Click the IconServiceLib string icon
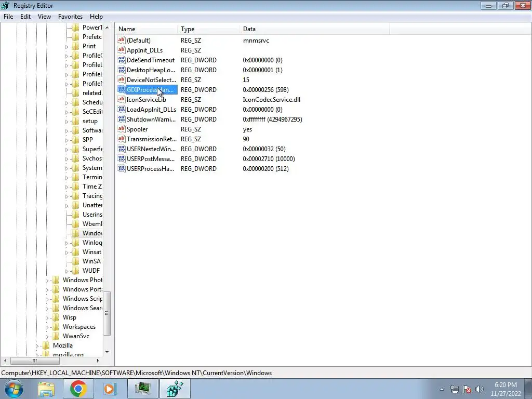This screenshot has height=399, width=532. (x=122, y=99)
